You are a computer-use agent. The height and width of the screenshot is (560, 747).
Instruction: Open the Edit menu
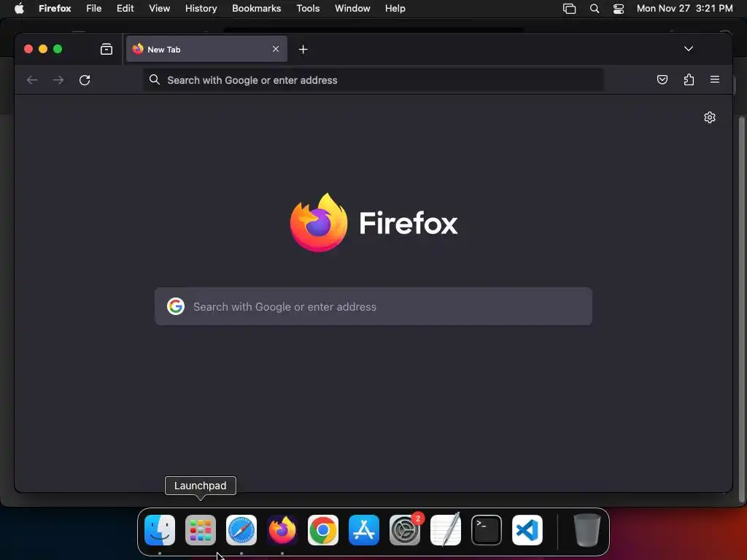125,8
